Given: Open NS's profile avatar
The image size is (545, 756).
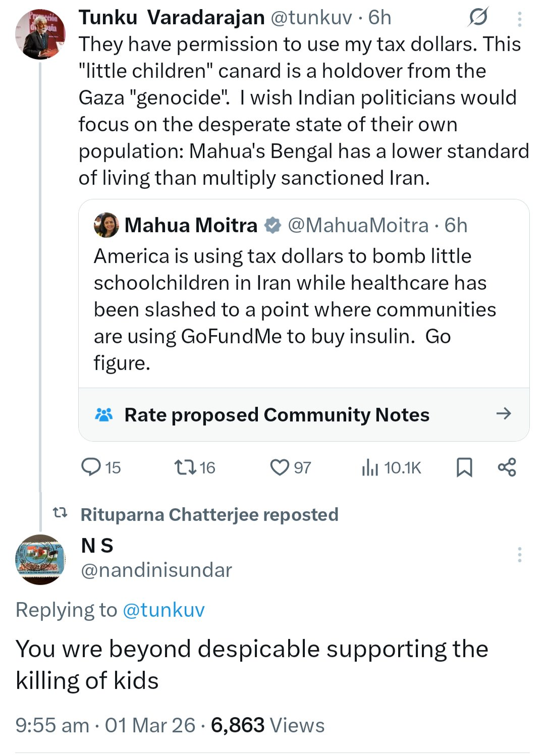Looking at the screenshot, I should point(40,560).
